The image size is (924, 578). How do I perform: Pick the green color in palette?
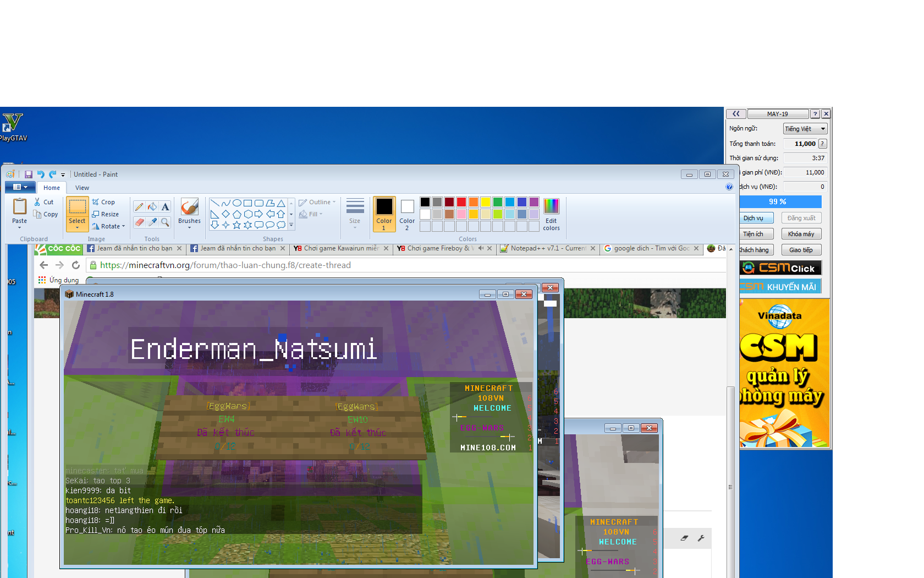[498, 202]
